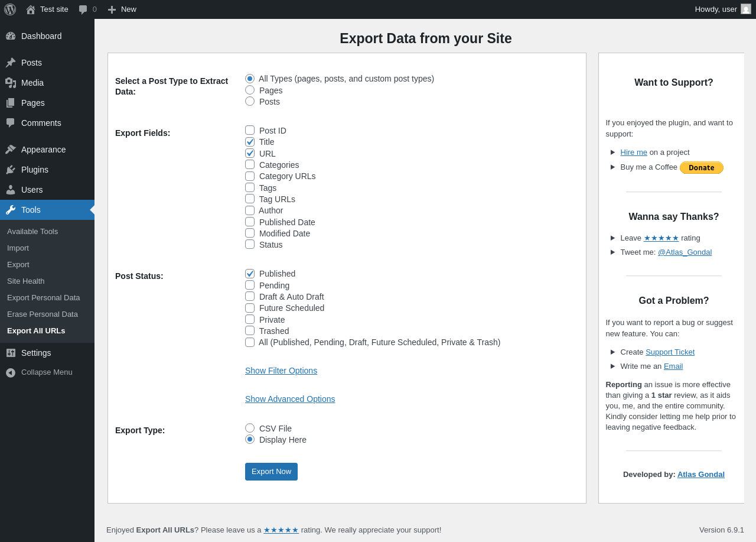Open the comments bubble icon in toolbar
The width and height of the screenshot is (756, 542).
coord(83,9)
